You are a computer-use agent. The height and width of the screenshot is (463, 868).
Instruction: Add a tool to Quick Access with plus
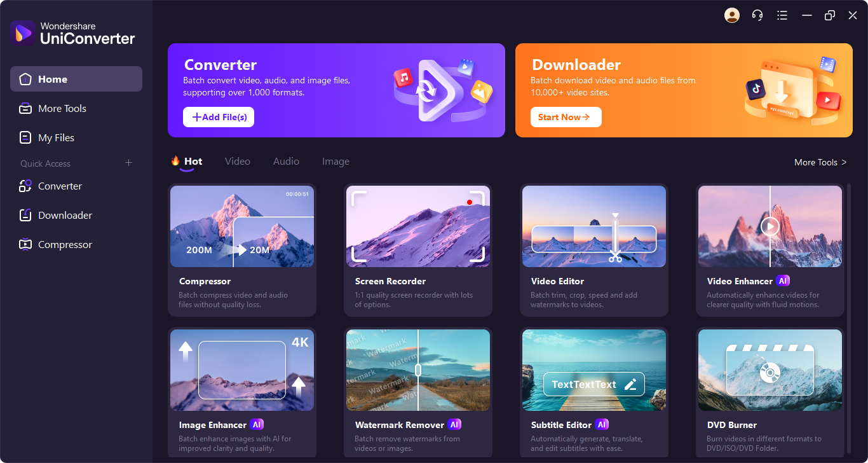(128, 163)
